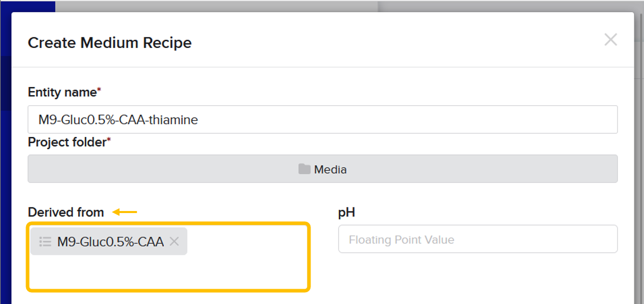Click the Derived from field label
This screenshot has width=644, height=304.
(66, 212)
